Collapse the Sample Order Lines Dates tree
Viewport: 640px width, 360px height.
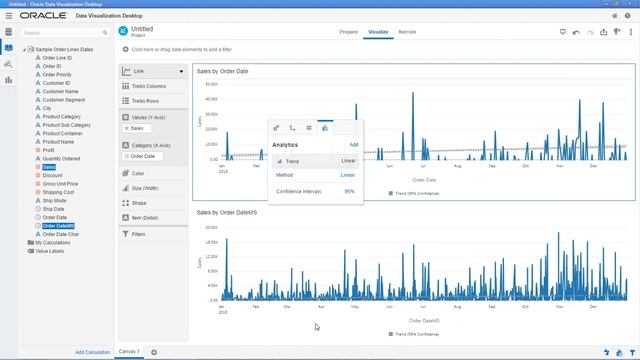click(24, 49)
